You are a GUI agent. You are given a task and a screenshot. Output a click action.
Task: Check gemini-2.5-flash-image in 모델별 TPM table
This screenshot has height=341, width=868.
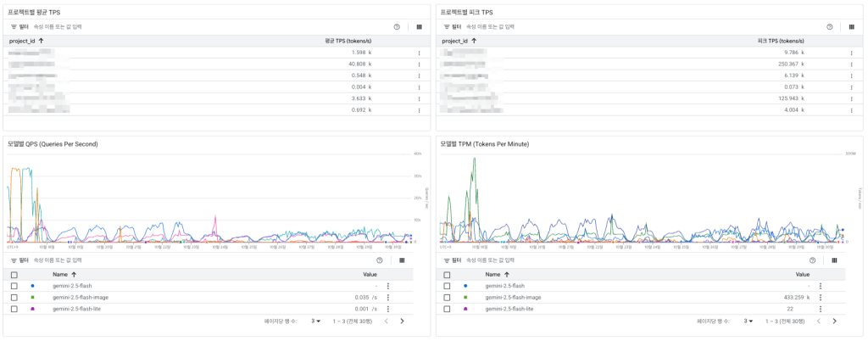pyautogui.click(x=447, y=297)
